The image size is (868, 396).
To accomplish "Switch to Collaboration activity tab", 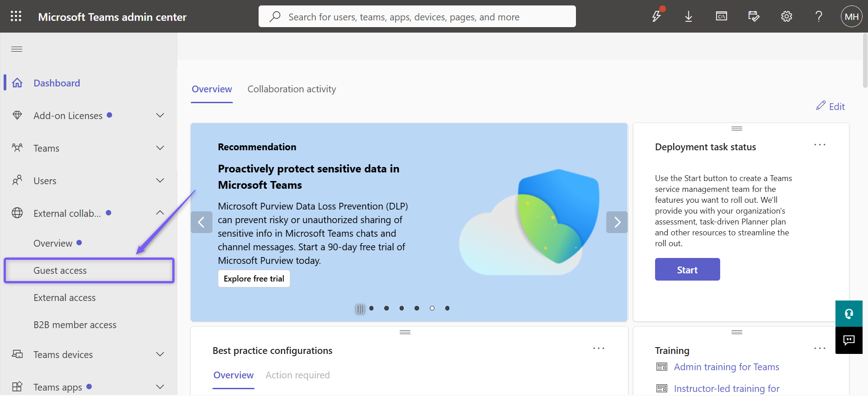I will pos(292,89).
